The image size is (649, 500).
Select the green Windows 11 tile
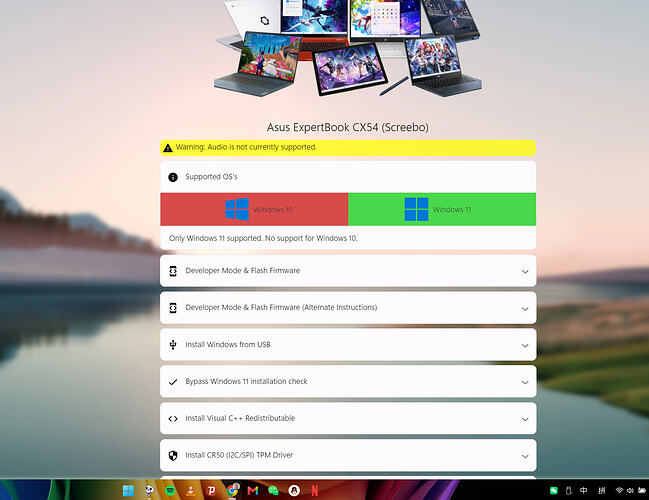tap(442, 209)
